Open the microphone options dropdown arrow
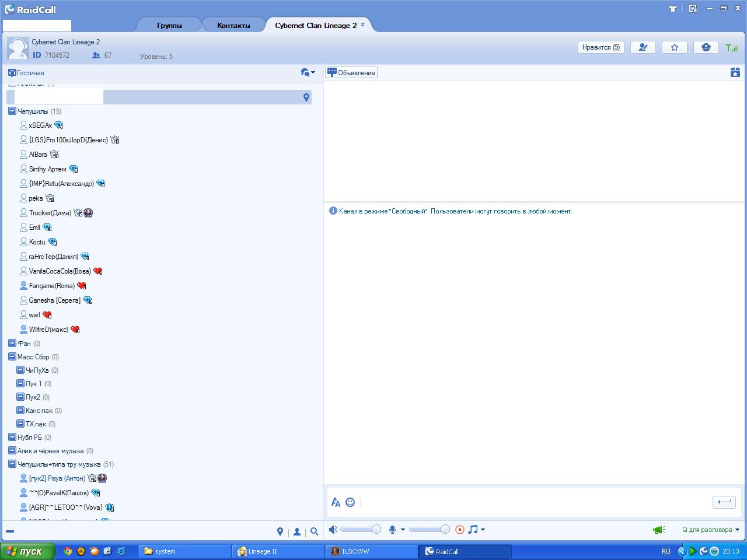Screen dimensions: 747x560 pyautogui.click(x=403, y=530)
